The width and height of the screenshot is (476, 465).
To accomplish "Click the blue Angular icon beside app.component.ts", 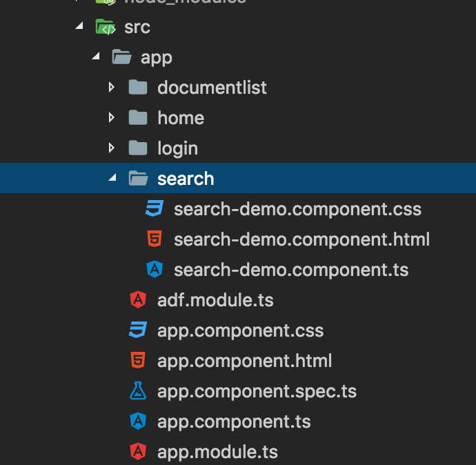I will (138, 422).
